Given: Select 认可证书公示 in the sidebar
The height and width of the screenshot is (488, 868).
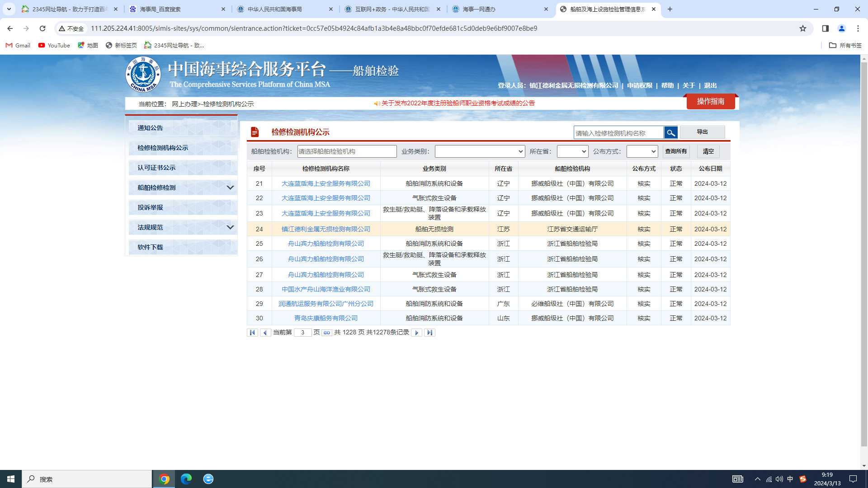Looking at the screenshot, I should [156, 168].
